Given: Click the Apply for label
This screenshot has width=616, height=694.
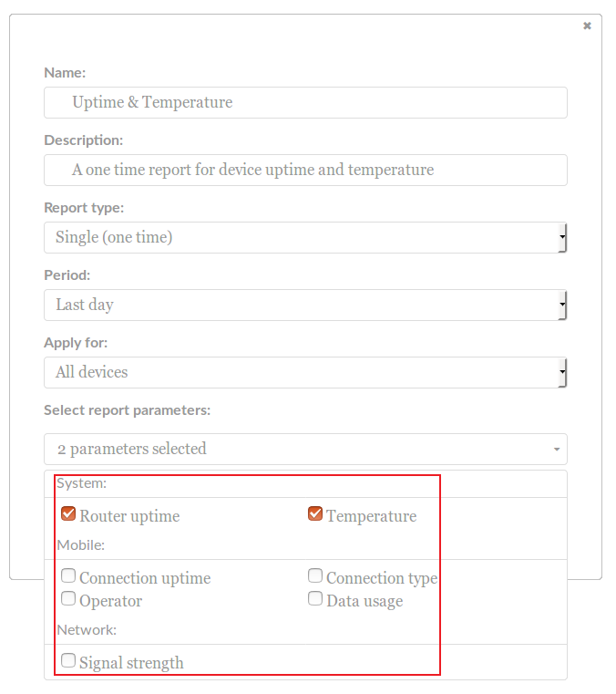Looking at the screenshot, I should tap(76, 343).
